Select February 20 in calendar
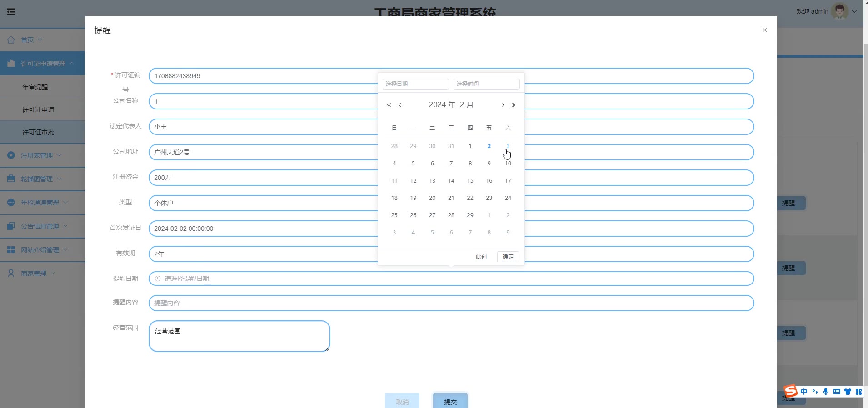Viewport: 868px width, 408px height. click(x=432, y=198)
